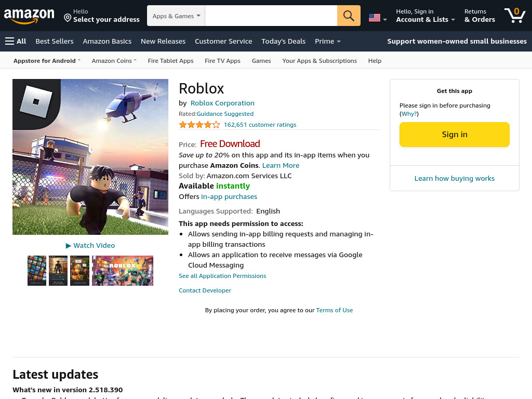Open Today's Deals in navigation
532x399 pixels.
[283, 42]
